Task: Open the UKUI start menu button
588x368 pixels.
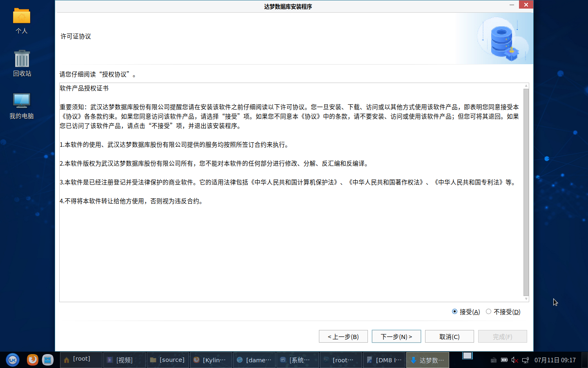Action: (x=13, y=360)
